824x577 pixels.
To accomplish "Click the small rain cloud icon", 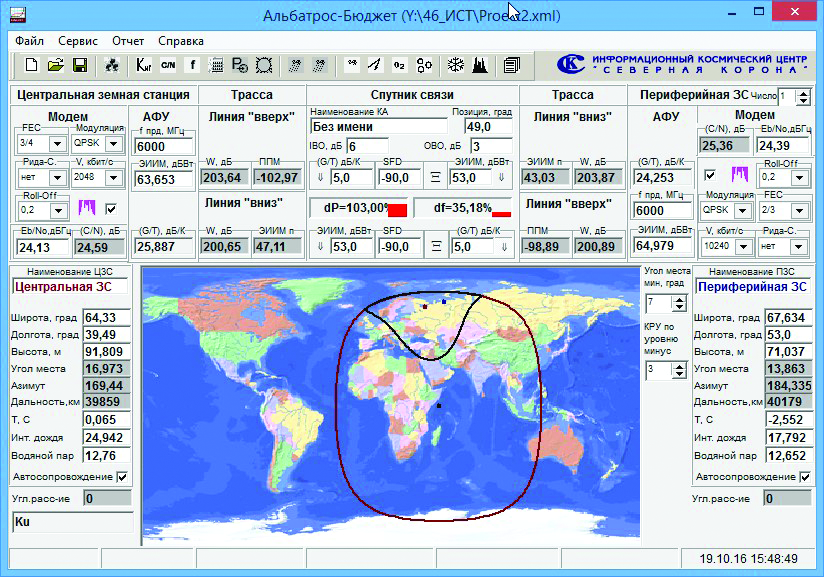I will click(352, 65).
